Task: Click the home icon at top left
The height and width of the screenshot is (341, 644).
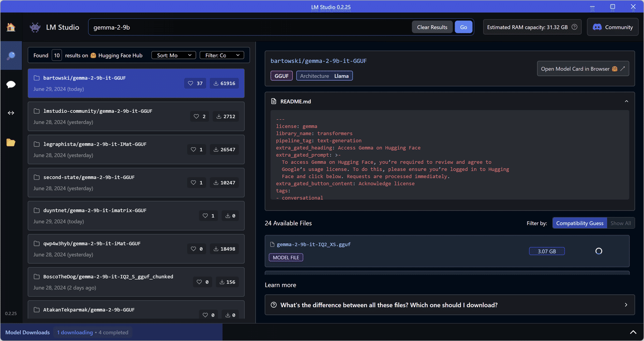Action: click(x=11, y=27)
